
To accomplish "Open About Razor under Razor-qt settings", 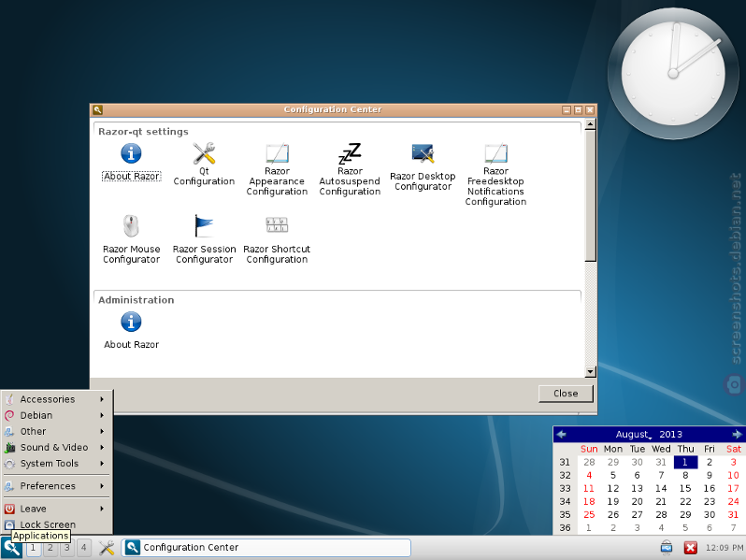I will pos(131,162).
